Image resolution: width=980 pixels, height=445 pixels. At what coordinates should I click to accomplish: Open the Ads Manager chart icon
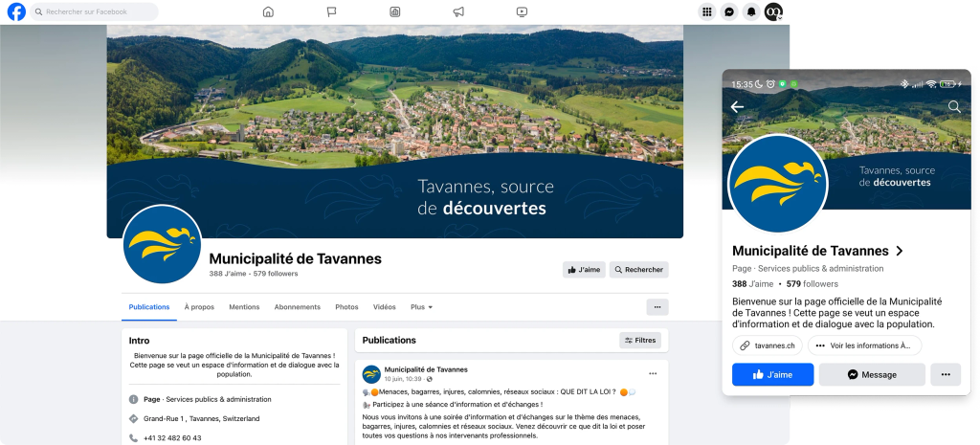point(395,11)
